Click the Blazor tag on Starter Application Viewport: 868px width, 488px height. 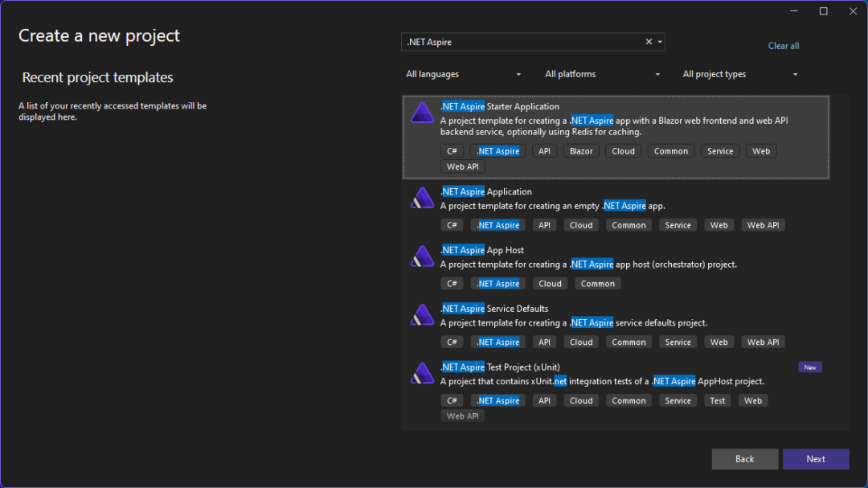[581, 151]
